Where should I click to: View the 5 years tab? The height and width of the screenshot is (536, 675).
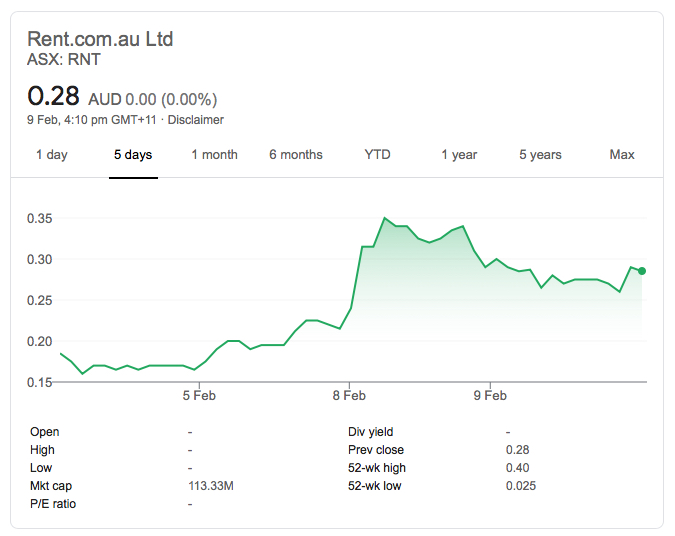[x=540, y=155]
